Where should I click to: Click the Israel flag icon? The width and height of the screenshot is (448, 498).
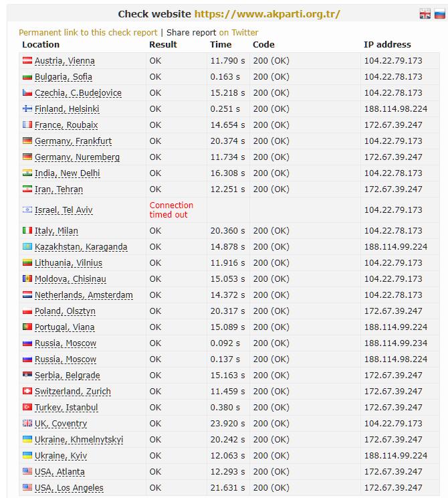[x=27, y=210]
